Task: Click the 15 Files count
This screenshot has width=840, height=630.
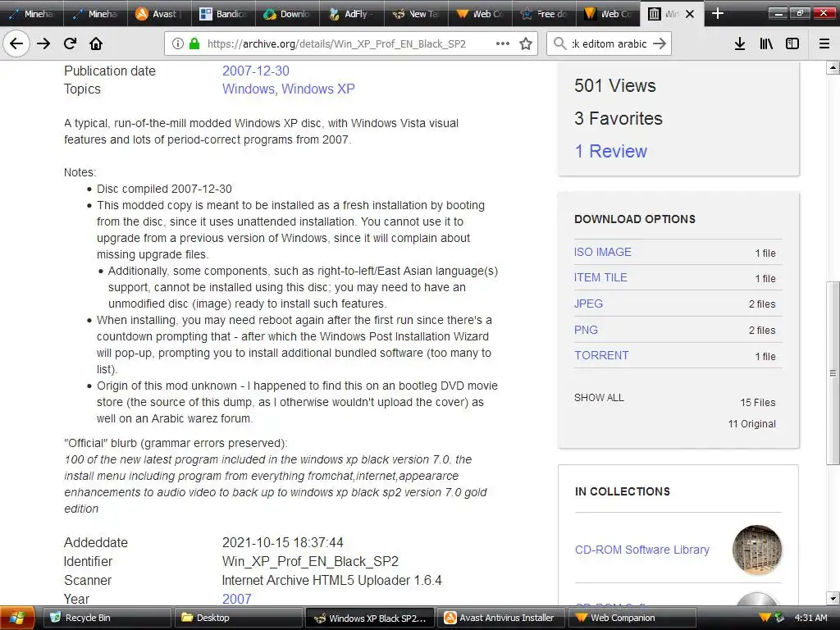Action: [x=757, y=402]
